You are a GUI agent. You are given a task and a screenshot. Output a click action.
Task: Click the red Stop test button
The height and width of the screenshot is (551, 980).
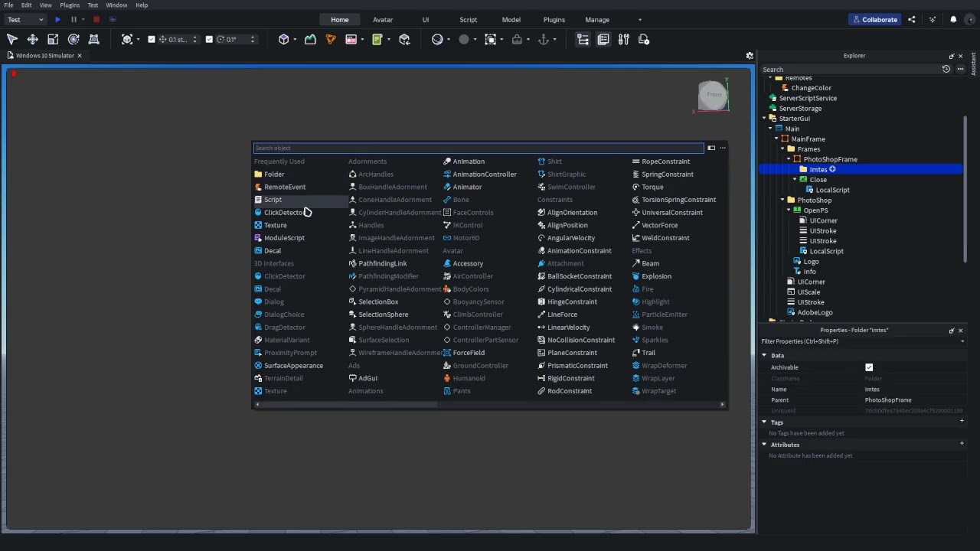pos(96,19)
